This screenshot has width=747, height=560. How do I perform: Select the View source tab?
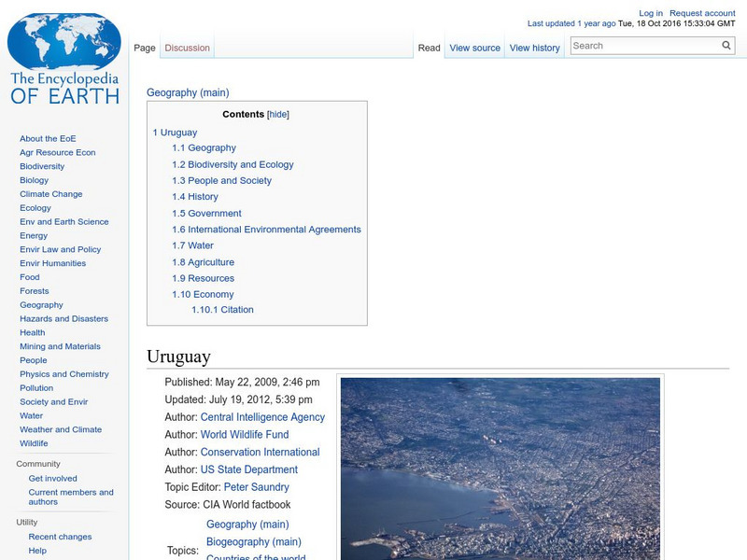[x=476, y=47]
